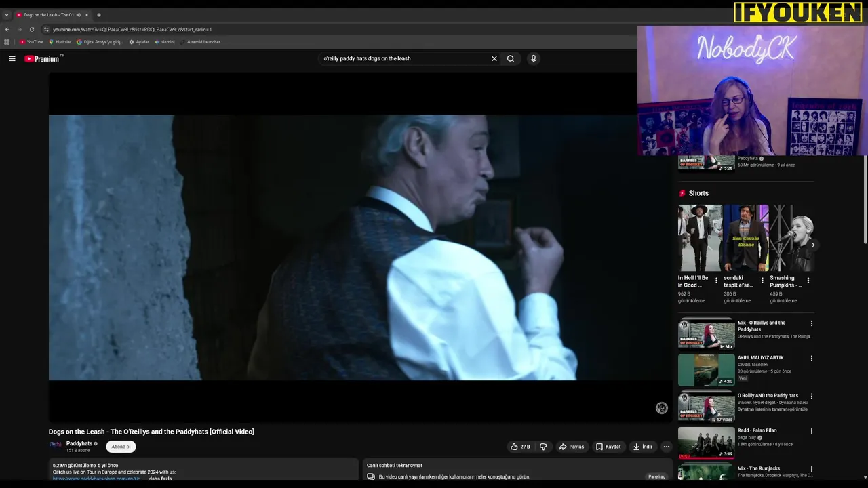868x488 pixels.
Task: Open more actions ellipsis under video
Action: click(x=667, y=447)
